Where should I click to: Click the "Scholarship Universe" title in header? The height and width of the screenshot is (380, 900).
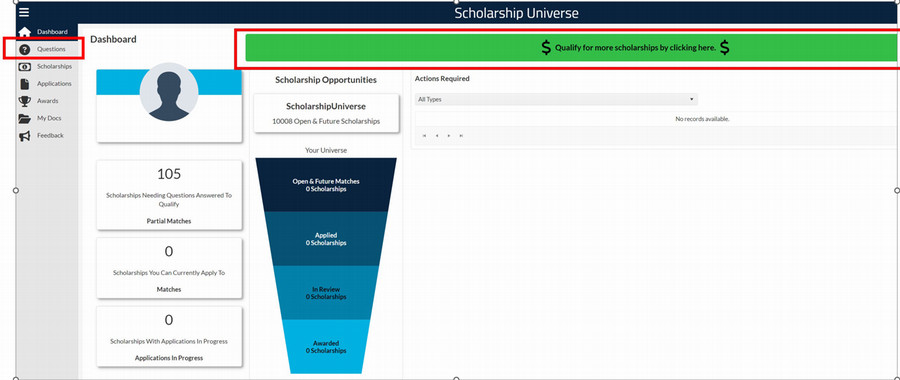point(517,13)
